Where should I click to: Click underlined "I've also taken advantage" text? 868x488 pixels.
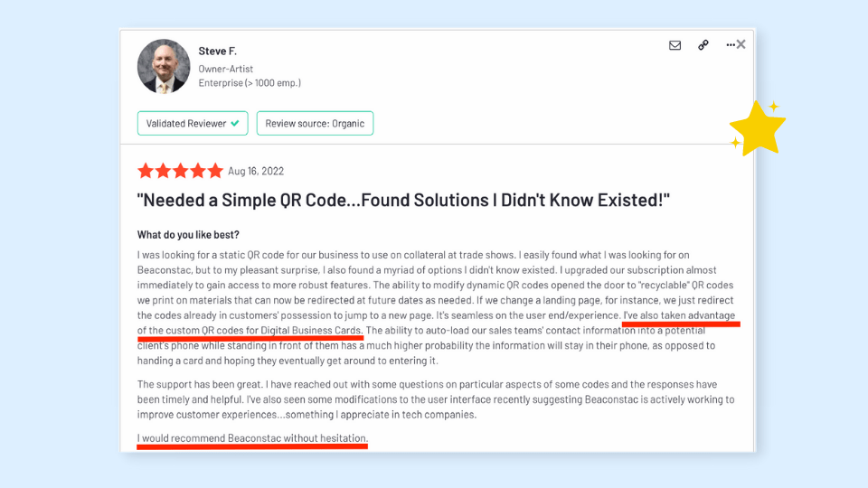[680, 315]
